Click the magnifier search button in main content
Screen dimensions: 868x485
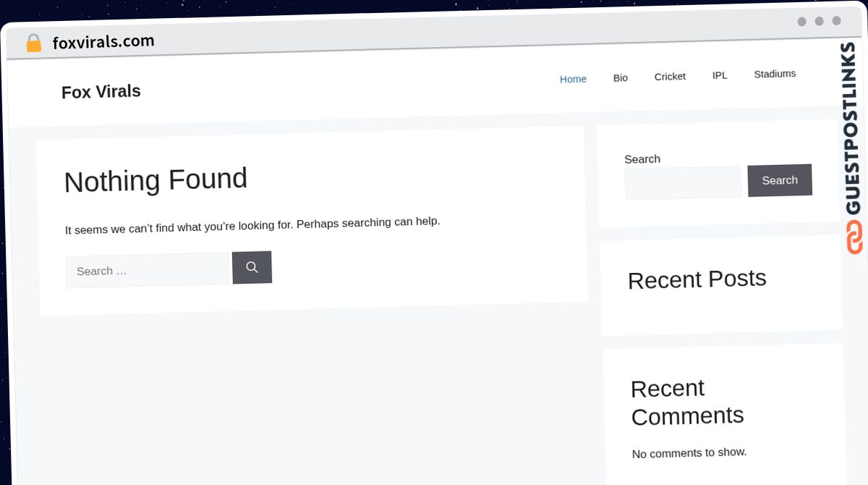(252, 267)
